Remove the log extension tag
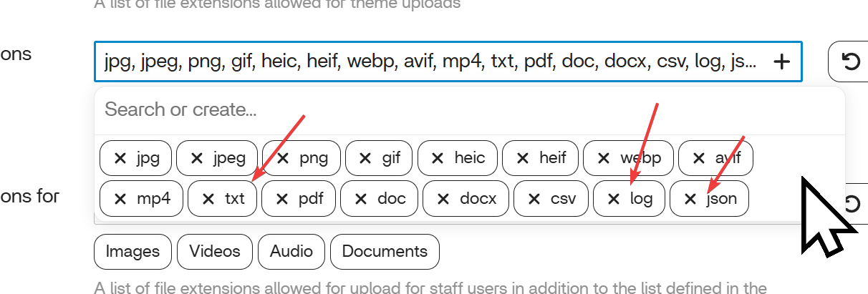This screenshot has height=294, width=868. click(x=614, y=199)
